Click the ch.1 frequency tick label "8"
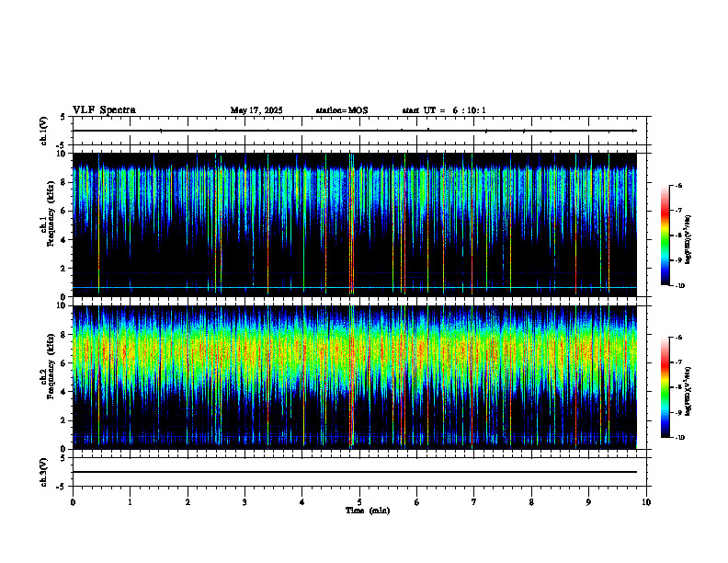Viewport: 728px width, 563px height. 64,182
